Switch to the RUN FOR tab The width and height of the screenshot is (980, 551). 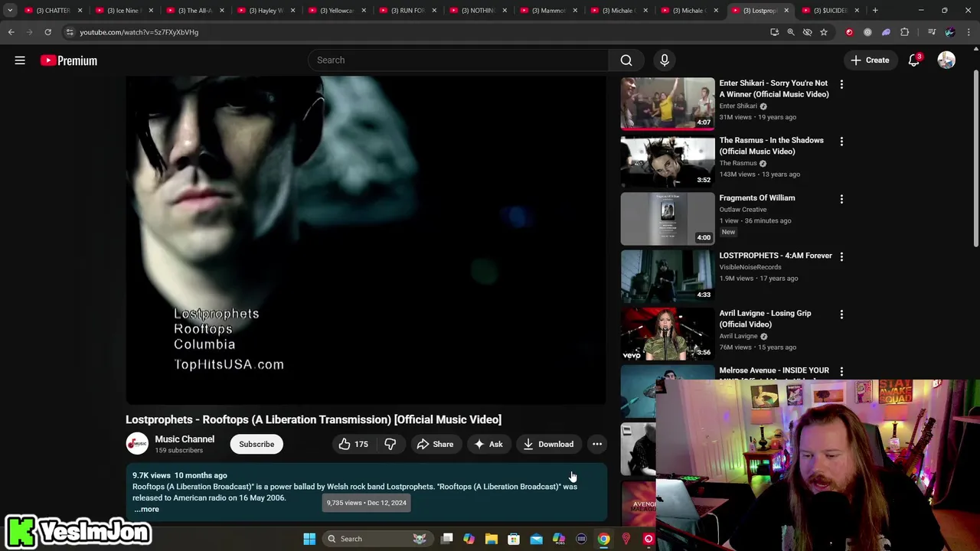click(407, 10)
